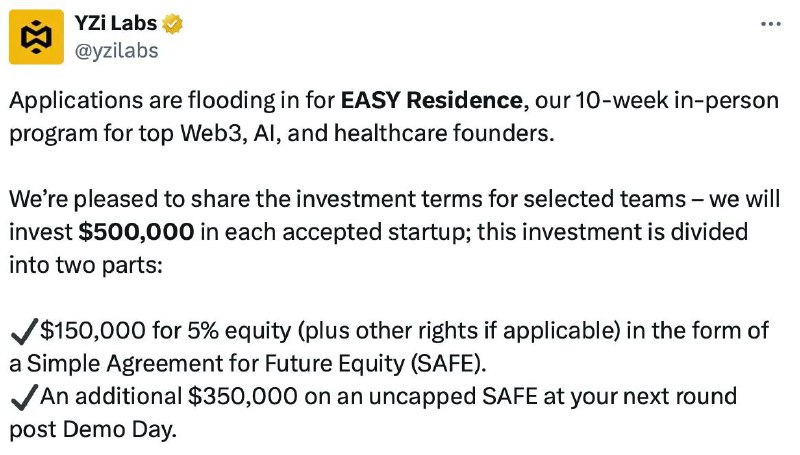Click the gold verified badge
Screen dimensions: 800x455
(x=172, y=24)
